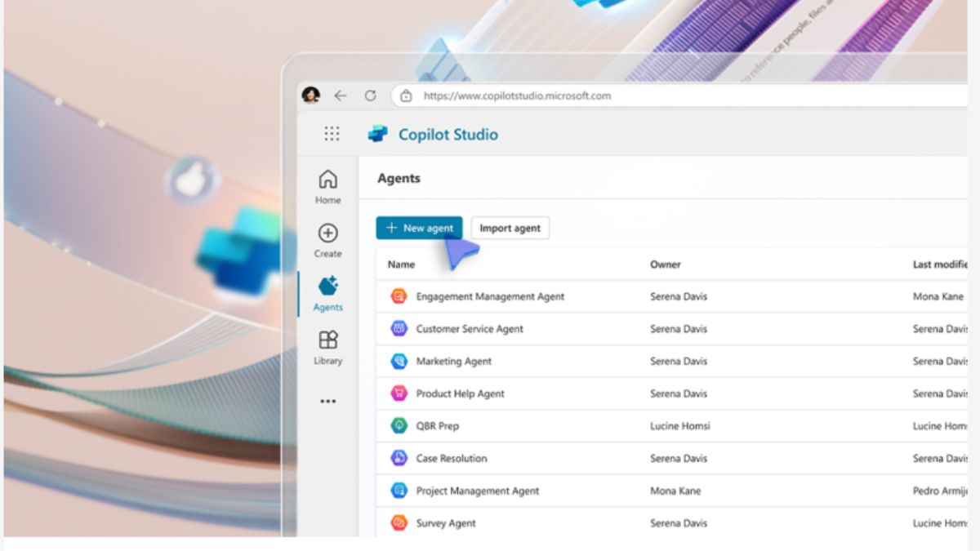The height and width of the screenshot is (551, 980).
Task: Sort by the Owner column header
Action: click(665, 264)
